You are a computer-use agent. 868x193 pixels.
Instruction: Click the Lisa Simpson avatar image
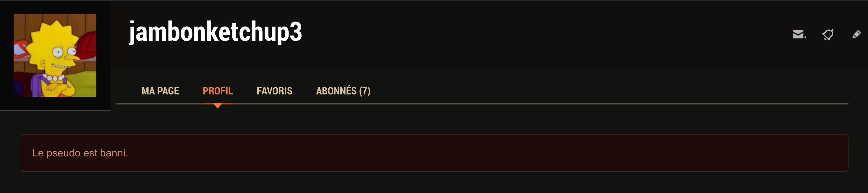tap(55, 55)
